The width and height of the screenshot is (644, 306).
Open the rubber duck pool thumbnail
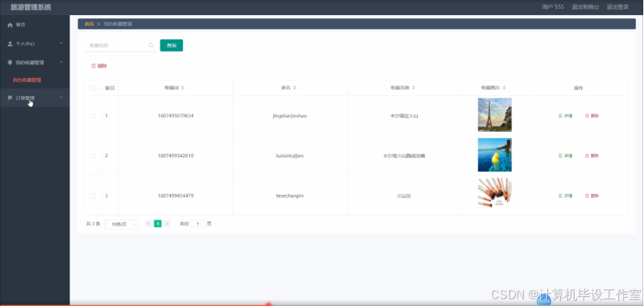tap(494, 155)
